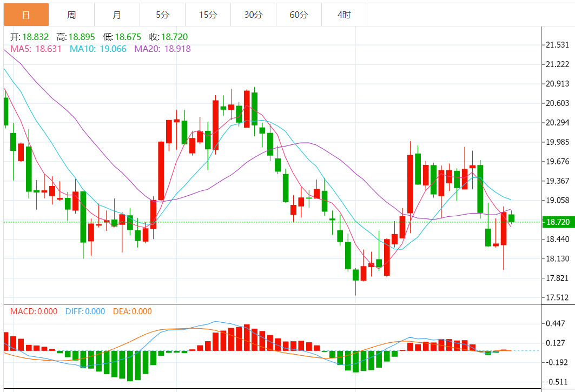Click the MA10: 19.066 indicator label
This screenshot has height=392, width=575.
coord(98,49)
